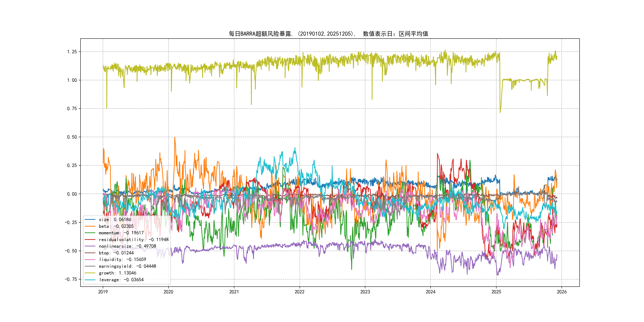Select the 'momentum: -0.19617' legend text
The width and height of the screenshot is (644, 322).
[x=121, y=233]
